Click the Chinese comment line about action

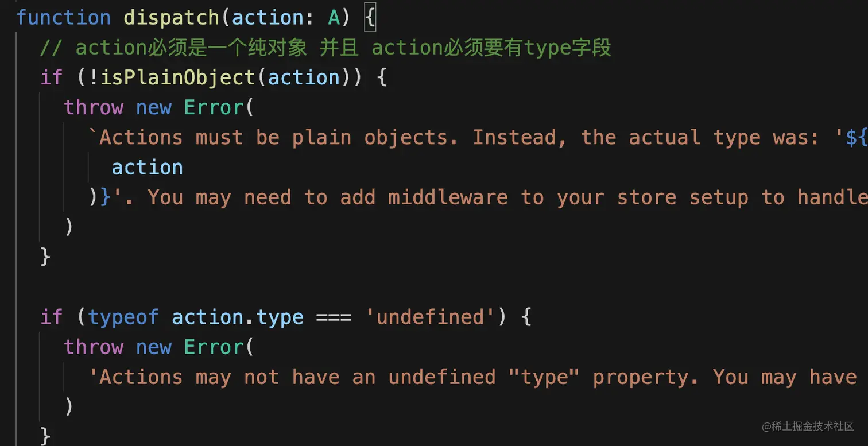point(325,48)
